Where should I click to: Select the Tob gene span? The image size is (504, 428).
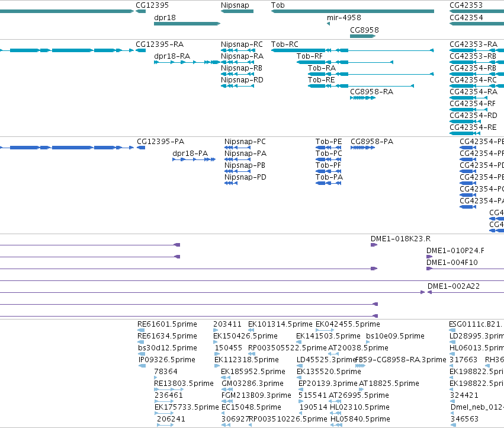[x=352, y=11]
